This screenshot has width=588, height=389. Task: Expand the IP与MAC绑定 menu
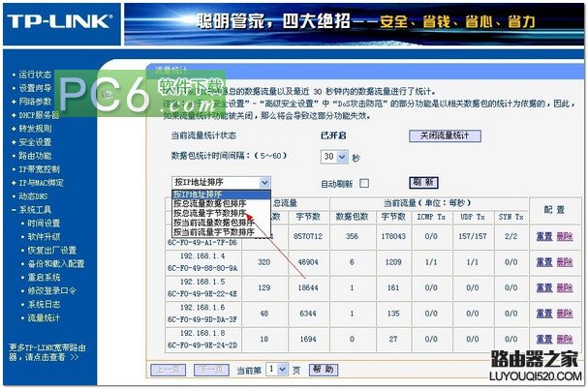42,183
